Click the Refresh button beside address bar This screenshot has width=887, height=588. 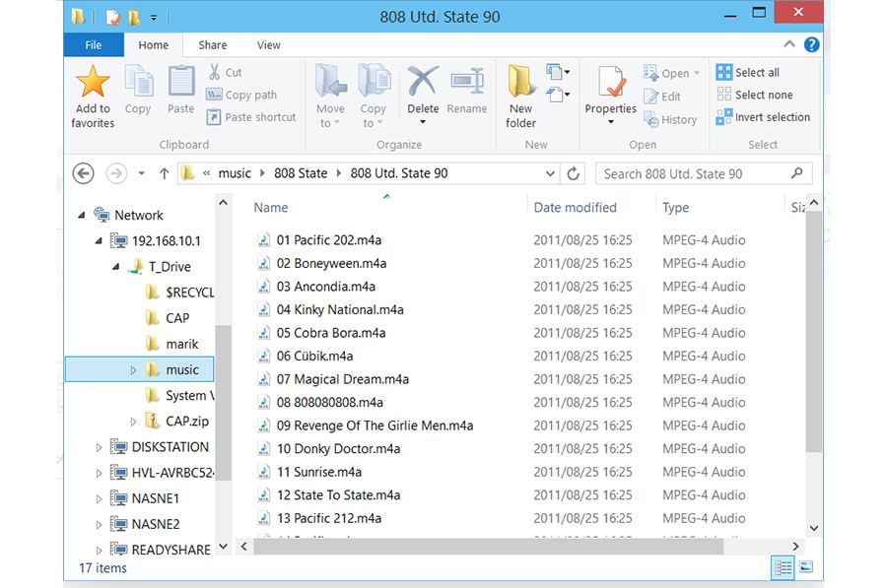[x=574, y=173]
